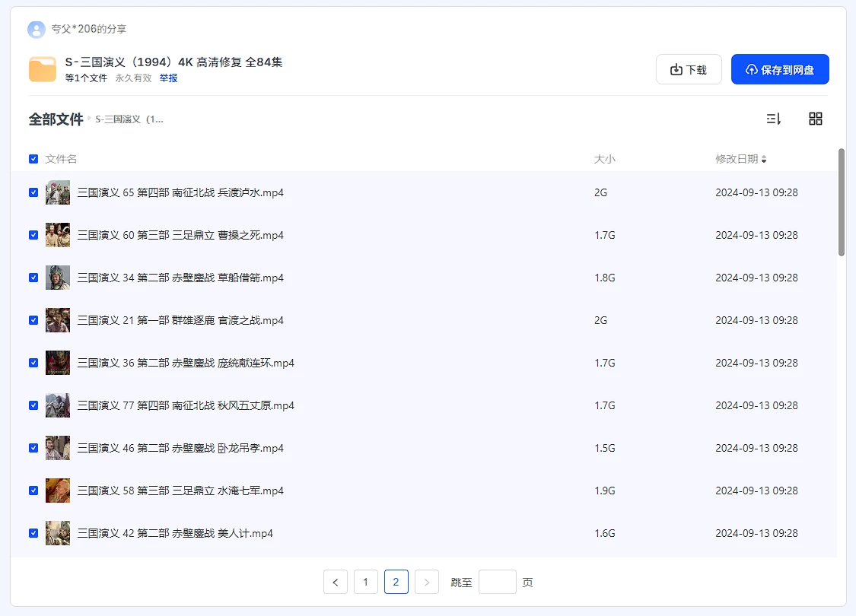Click next page right chevron
The image size is (856, 616).
point(427,582)
